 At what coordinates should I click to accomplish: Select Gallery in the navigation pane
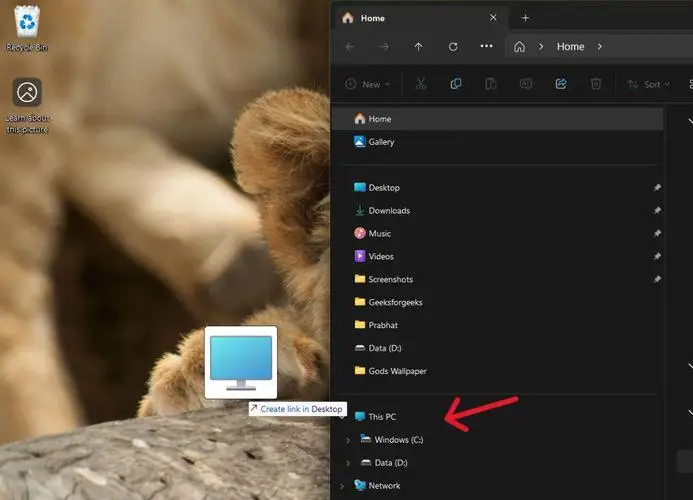point(381,142)
